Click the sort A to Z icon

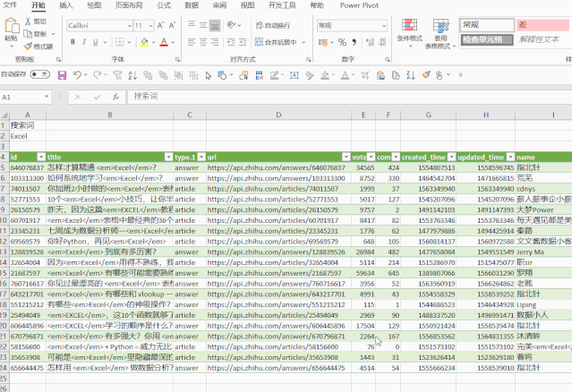point(132,75)
